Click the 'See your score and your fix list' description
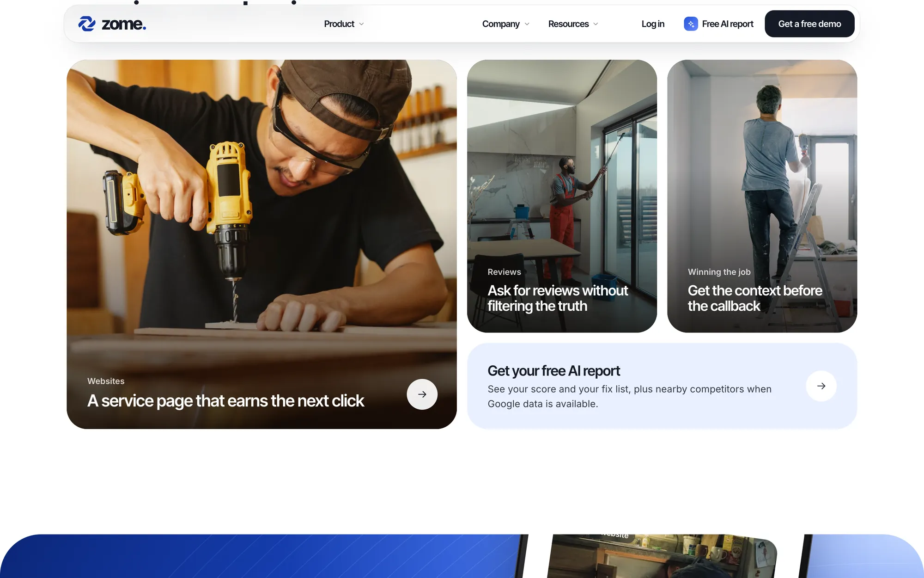 click(629, 396)
